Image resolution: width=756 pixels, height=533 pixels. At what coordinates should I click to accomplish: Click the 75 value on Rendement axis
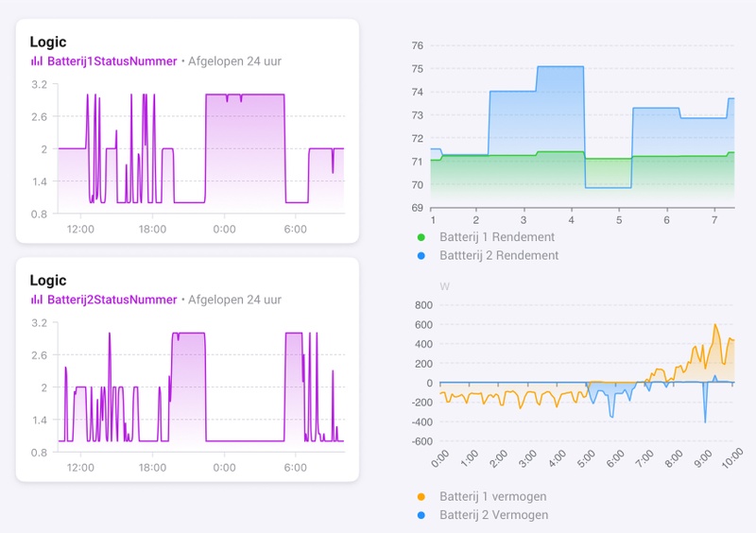[x=417, y=69]
